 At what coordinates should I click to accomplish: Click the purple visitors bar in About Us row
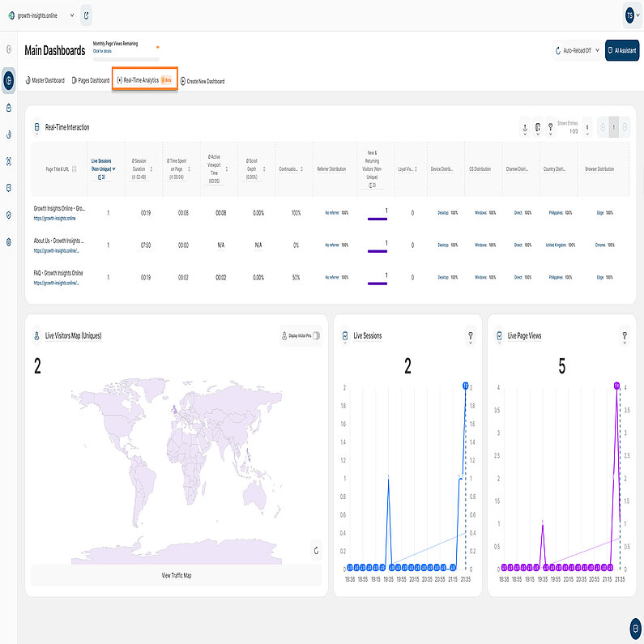click(377, 251)
